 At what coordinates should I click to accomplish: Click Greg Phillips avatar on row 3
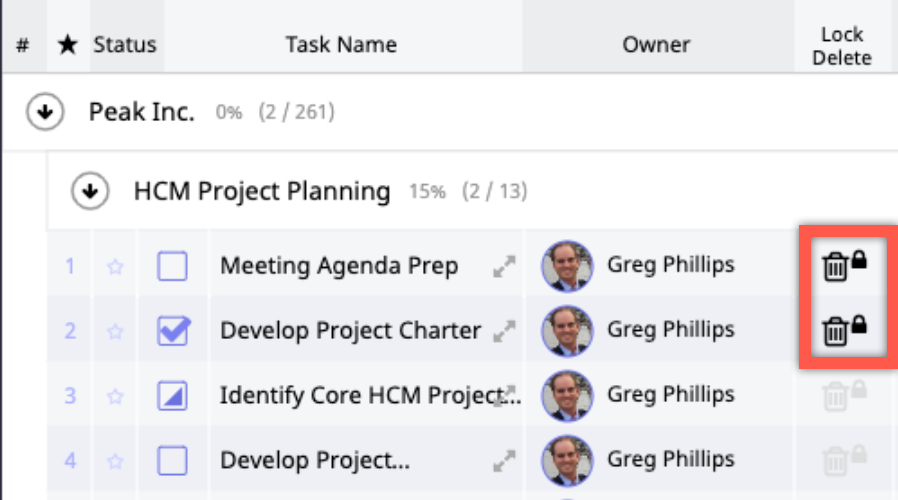567,396
